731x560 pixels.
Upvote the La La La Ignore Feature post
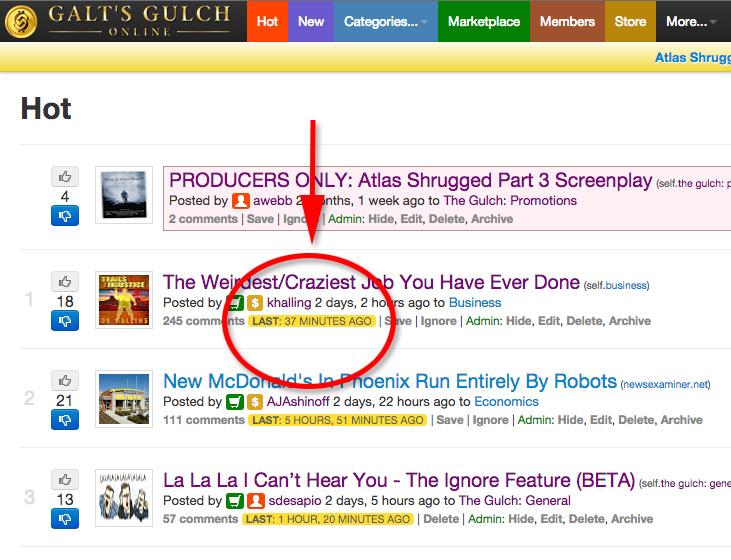pyautogui.click(x=65, y=479)
